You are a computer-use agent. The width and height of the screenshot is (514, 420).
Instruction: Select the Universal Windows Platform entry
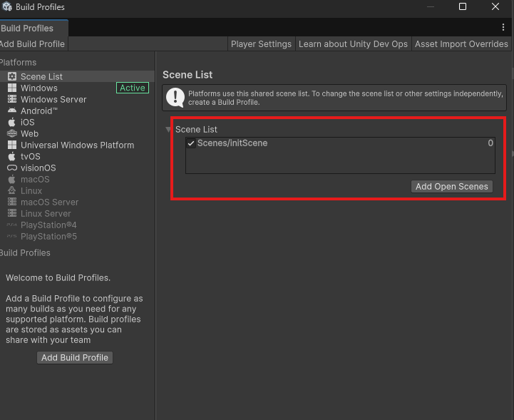pos(78,145)
